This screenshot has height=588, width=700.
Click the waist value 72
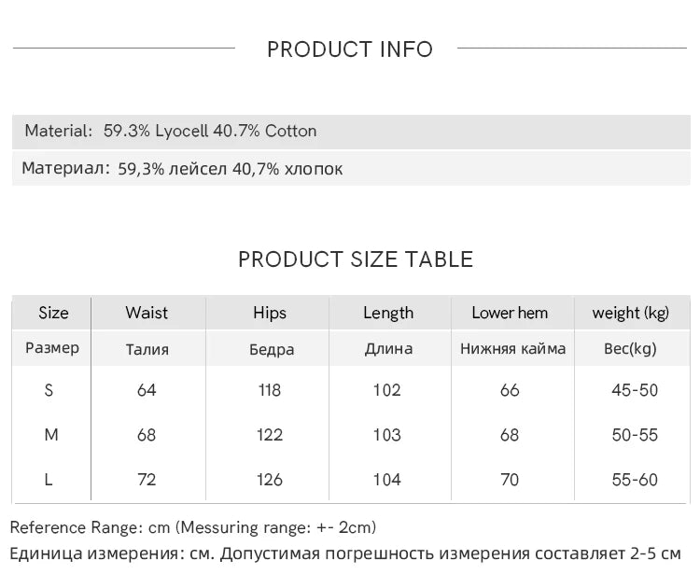point(147,480)
